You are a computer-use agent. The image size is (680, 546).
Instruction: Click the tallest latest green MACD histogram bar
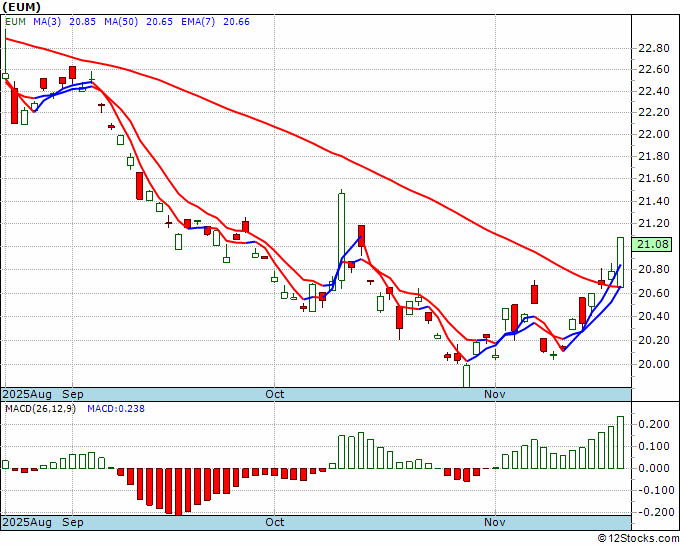620,442
